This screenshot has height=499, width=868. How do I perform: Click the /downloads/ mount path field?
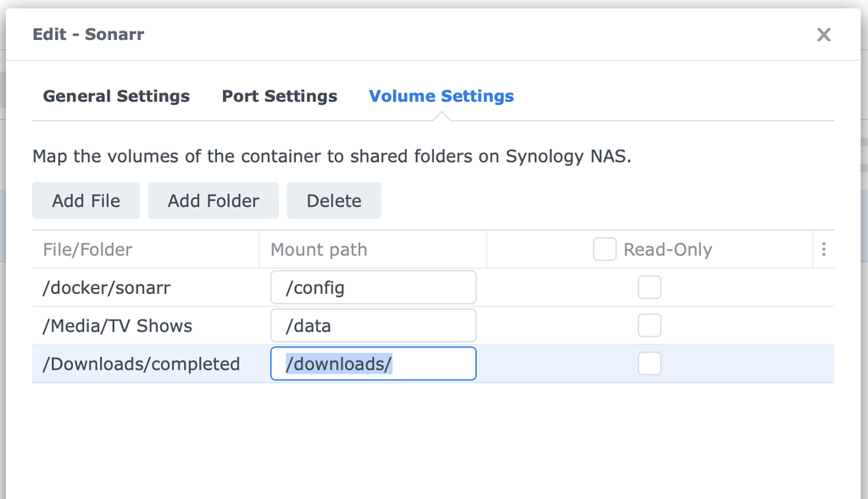[373, 364]
